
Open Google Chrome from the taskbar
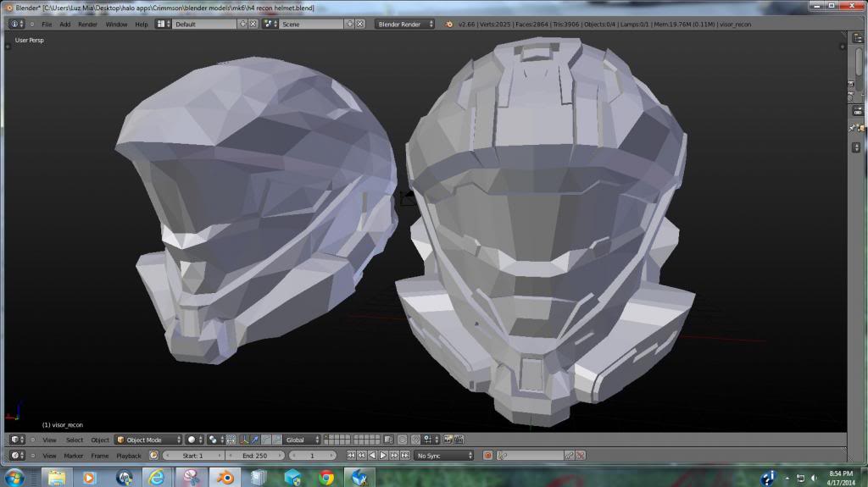tap(326, 477)
